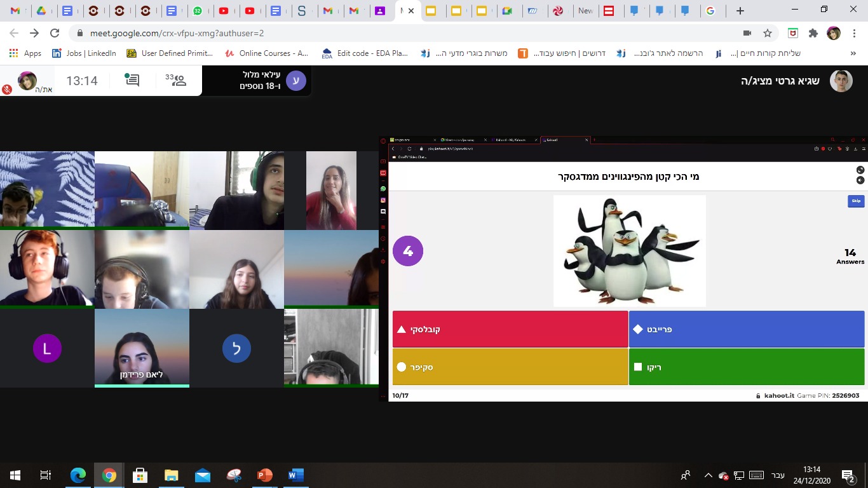
Task: Open the Chrome profile avatar
Action: point(833,33)
